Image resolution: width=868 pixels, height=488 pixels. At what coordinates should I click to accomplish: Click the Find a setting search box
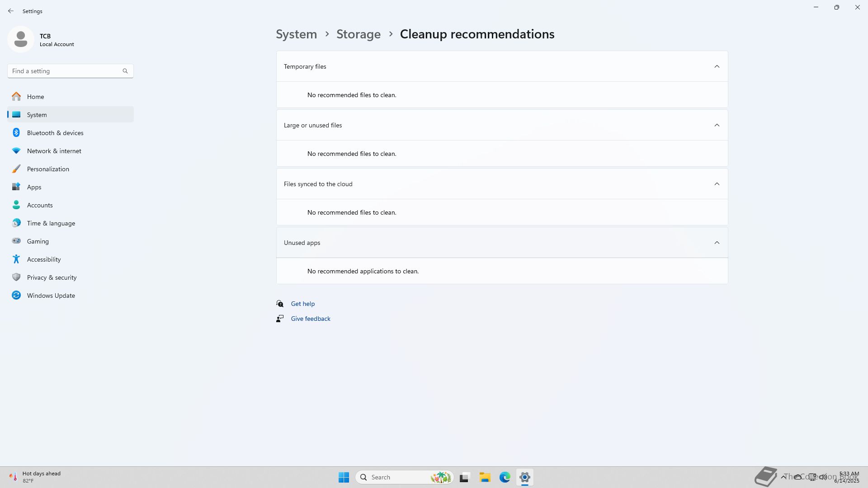tap(66, 71)
